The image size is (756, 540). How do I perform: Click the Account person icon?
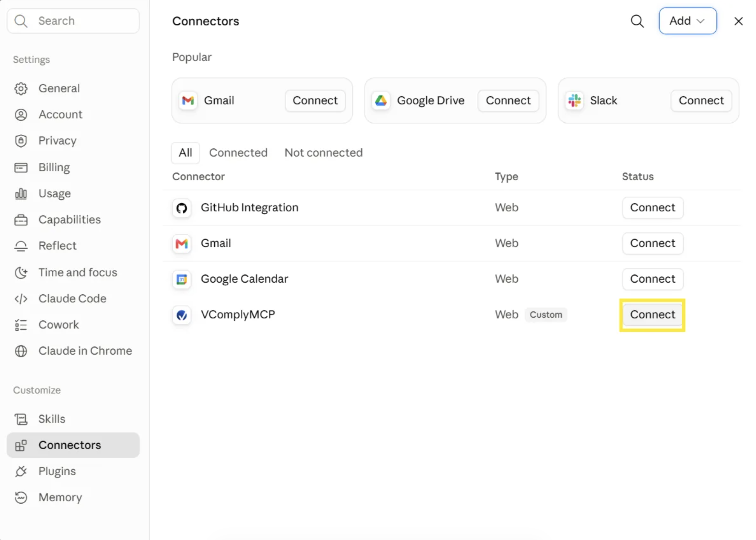pos(21,114)
